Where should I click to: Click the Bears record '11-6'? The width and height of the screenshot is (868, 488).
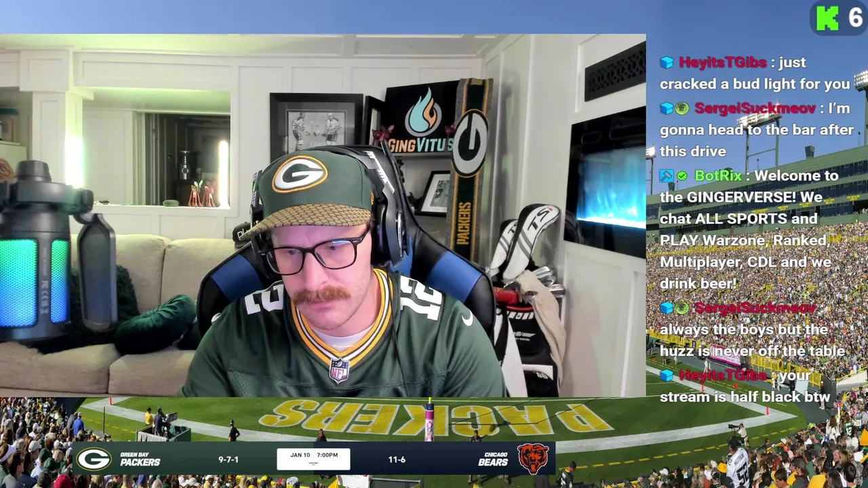click(x=397, y=460)
